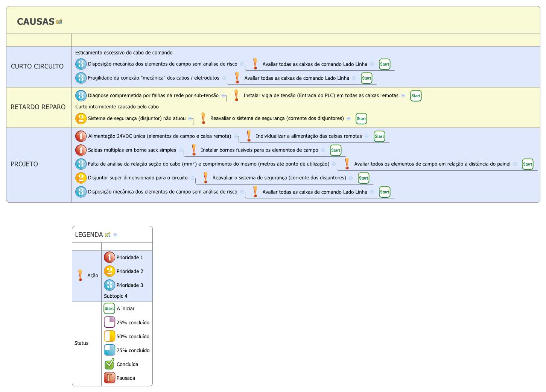Click the chart icon beside LEGENDA title
The image size is (546, 392).
(108, 235)
